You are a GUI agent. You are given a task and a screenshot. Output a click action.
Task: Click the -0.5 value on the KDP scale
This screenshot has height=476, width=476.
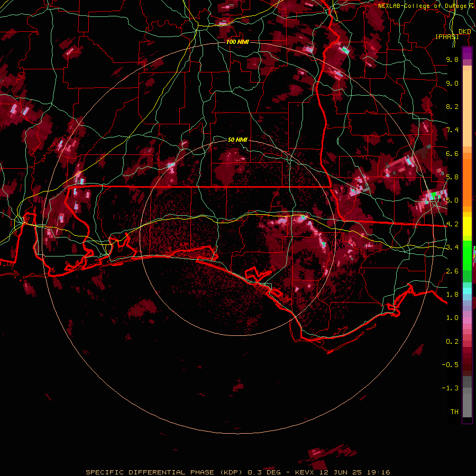tap(450, 365)
